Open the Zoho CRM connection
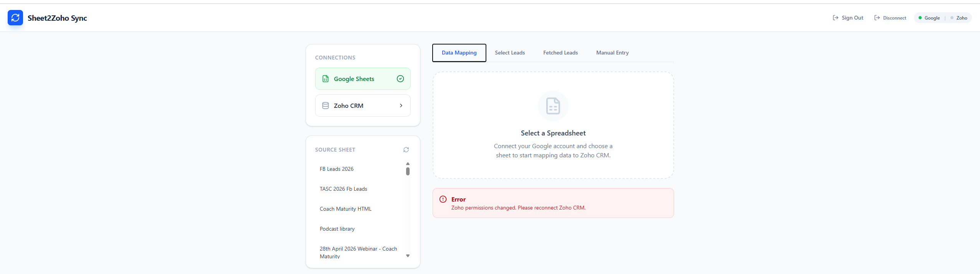980x274 pixels. point(363,106)
